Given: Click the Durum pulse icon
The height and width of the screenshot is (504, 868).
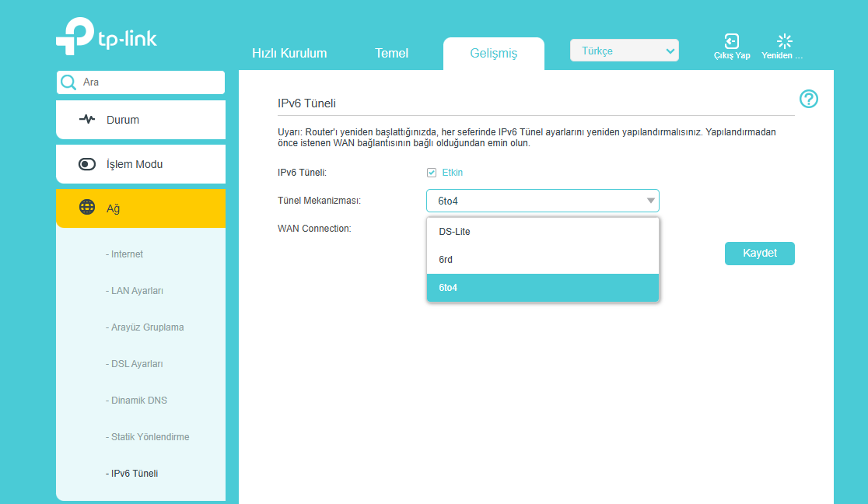Looking at the screenshot, I should (x=87, y=119).
